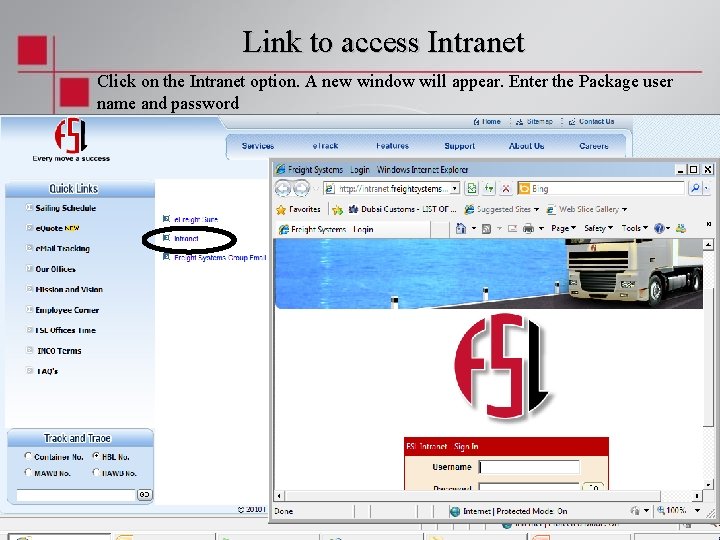The height and width of the screenshot is (540, 720).
Task: Open the Page menu
Action: tap(563, 228)
